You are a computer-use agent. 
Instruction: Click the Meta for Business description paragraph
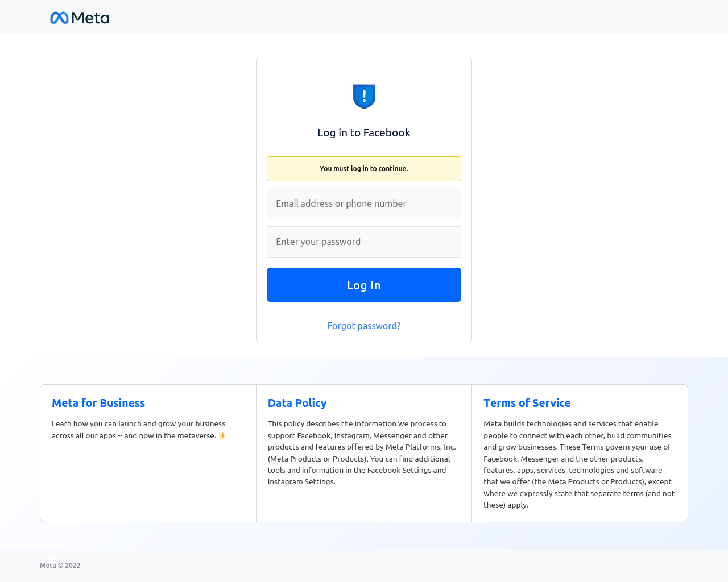click(139, 430)
